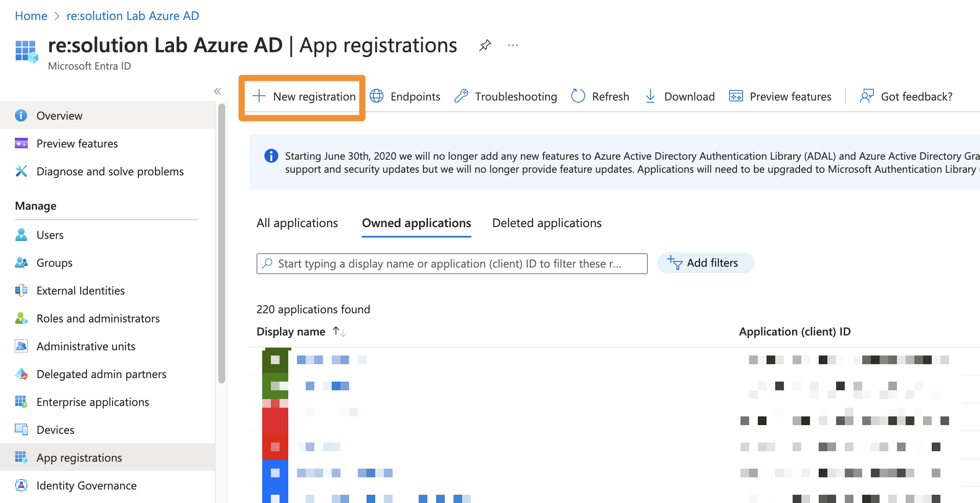980x503 pixels.
Task: Click the search magnifier icon in filter box
Action: 267,264
